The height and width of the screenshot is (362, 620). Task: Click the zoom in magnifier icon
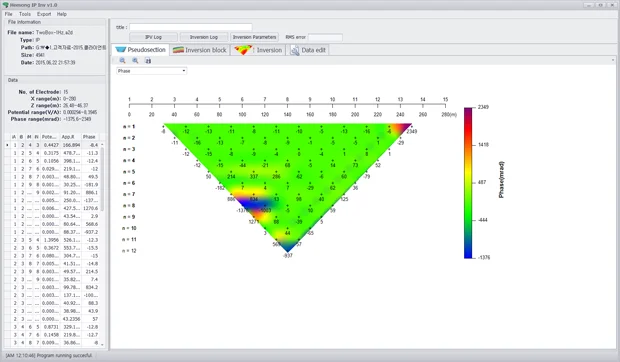(123, 60)
